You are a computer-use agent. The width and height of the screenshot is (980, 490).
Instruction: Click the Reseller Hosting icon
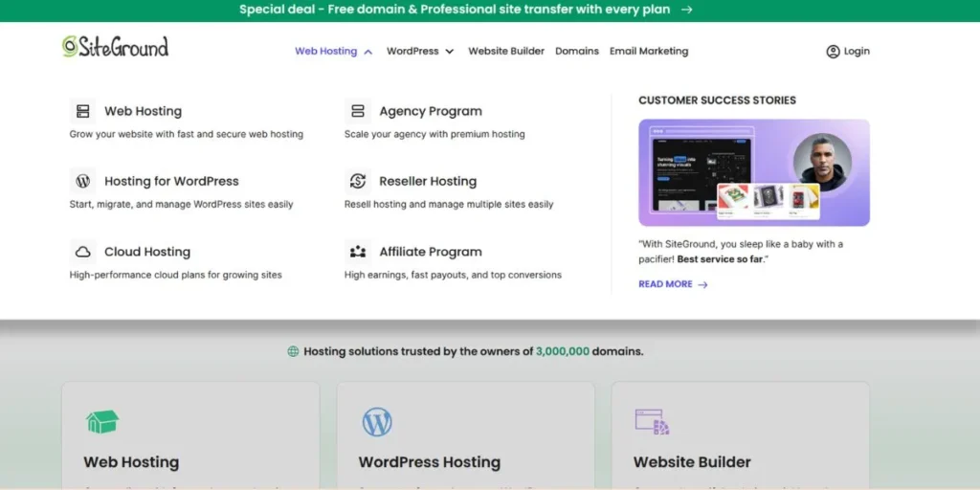[x=358, y=181]
